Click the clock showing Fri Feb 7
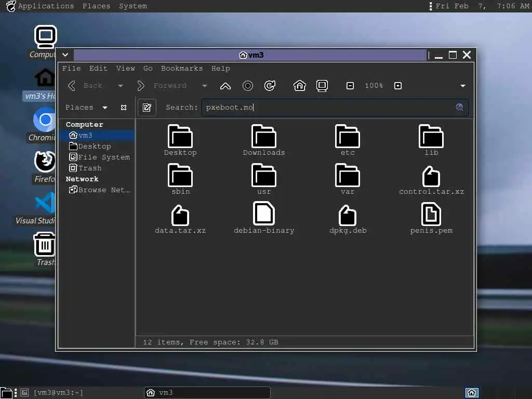532x399 pixels. tap(483, 6)
